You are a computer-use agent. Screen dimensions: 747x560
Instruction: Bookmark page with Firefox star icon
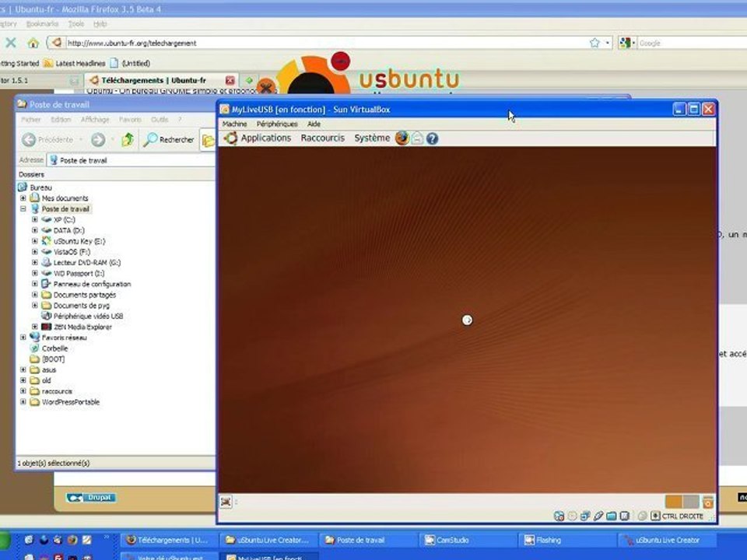(x=594, y=43)
